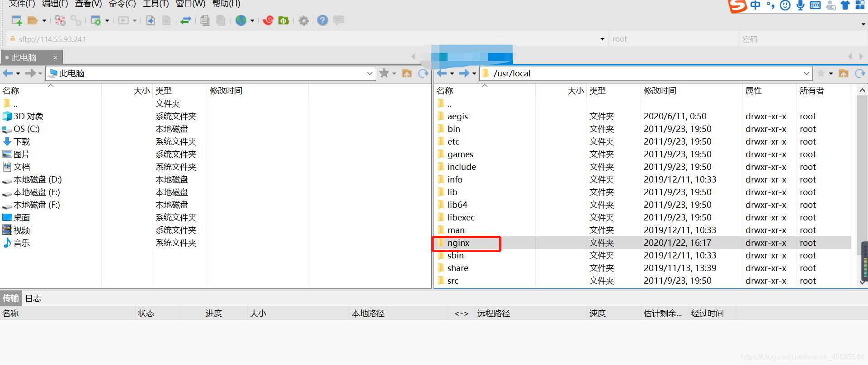Go back in remote pane navigation
This screenshot has width=868, height=365.
point(442,73)
